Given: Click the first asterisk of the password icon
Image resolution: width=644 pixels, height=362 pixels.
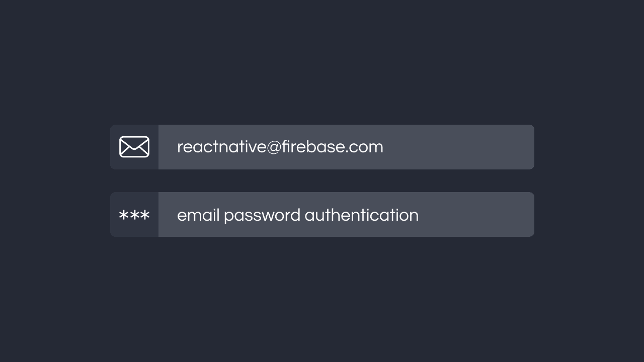Looking at the screenshot, I should point(124,216).
